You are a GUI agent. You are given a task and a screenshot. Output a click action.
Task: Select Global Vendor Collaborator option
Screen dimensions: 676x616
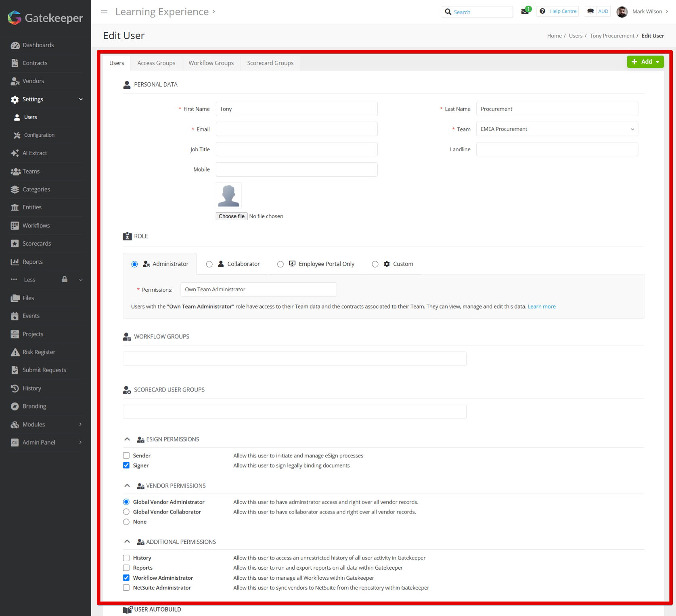point(126,512)
